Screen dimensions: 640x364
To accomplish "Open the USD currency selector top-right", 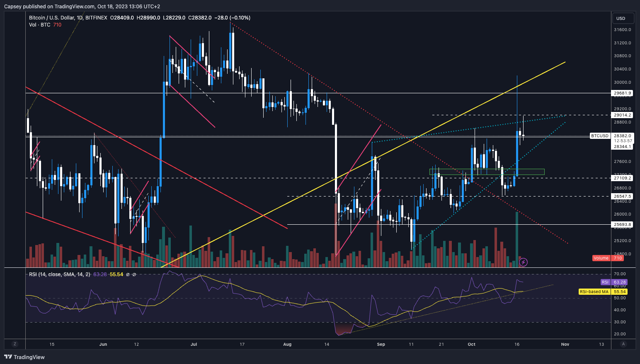I will [x=623, y=18].
